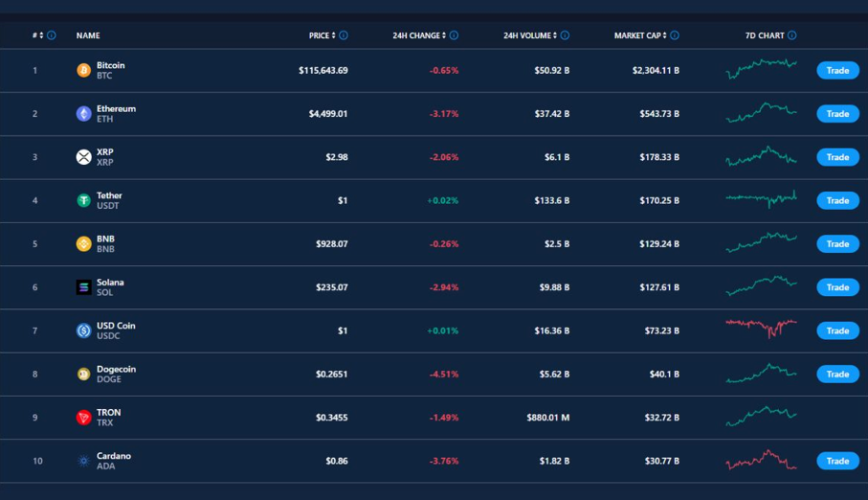The image size is (868, 500).
Task: Open the Ethereum 7-day chart thumbnail
Action: 761,113
